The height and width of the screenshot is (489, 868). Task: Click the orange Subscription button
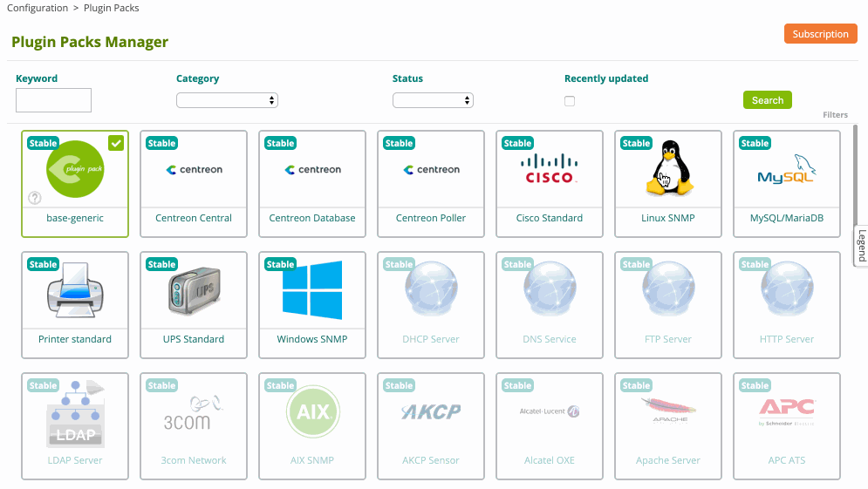[x=820, y=34]
